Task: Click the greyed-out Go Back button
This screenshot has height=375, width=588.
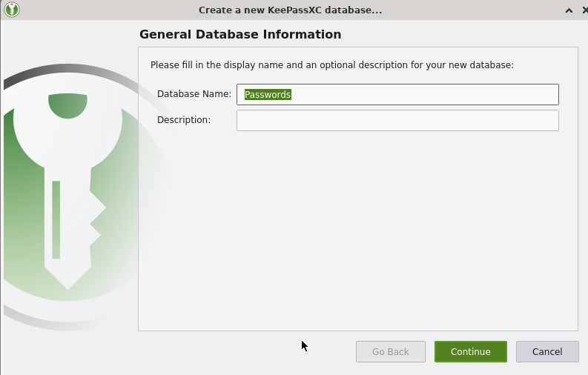Action: tap(390, 351)
